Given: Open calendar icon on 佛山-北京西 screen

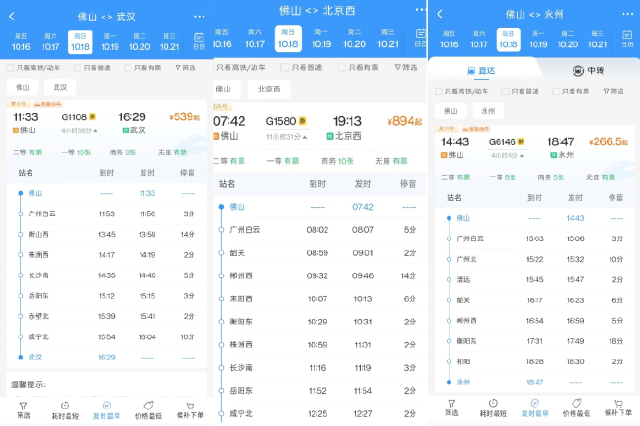Looking at the screenshot, I should (x=420, y=38).
